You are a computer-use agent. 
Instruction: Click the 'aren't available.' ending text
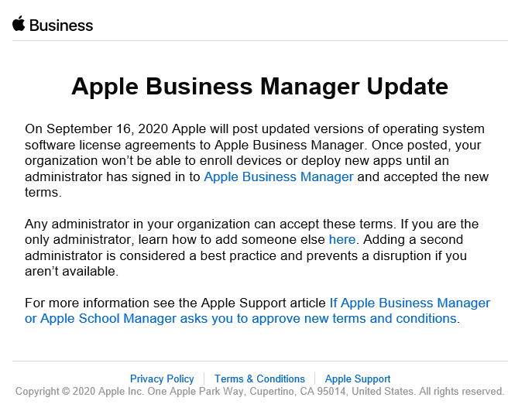click(x=71, y=272)
